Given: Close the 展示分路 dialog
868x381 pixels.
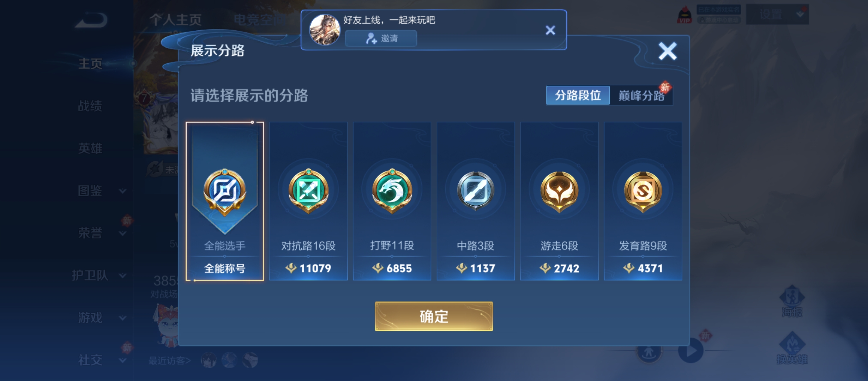Looking at the screenshot, I should tap(668, 52).
